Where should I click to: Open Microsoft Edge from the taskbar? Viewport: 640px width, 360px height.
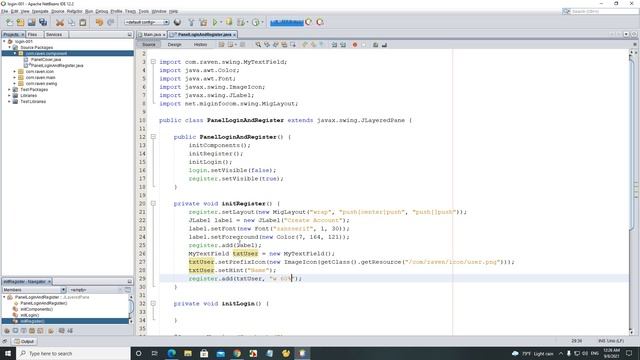point(171,353)
